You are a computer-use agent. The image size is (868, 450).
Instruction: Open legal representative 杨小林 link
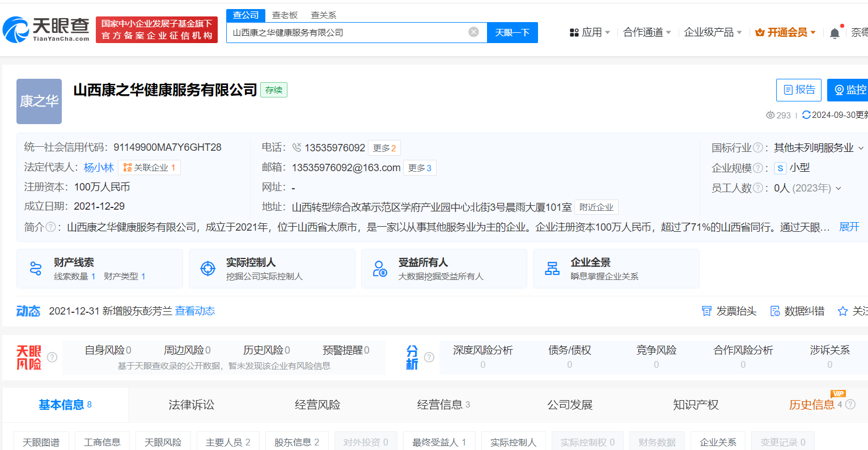pos(99,168)
